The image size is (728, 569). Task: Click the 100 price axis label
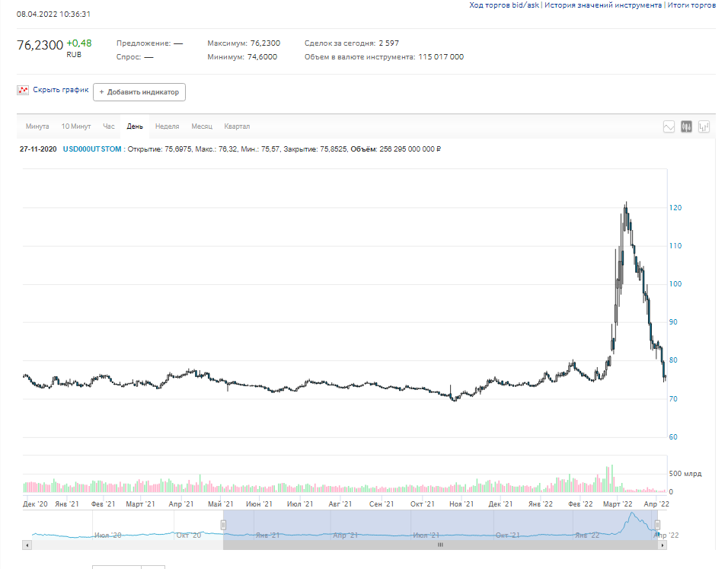coord(675,284)
